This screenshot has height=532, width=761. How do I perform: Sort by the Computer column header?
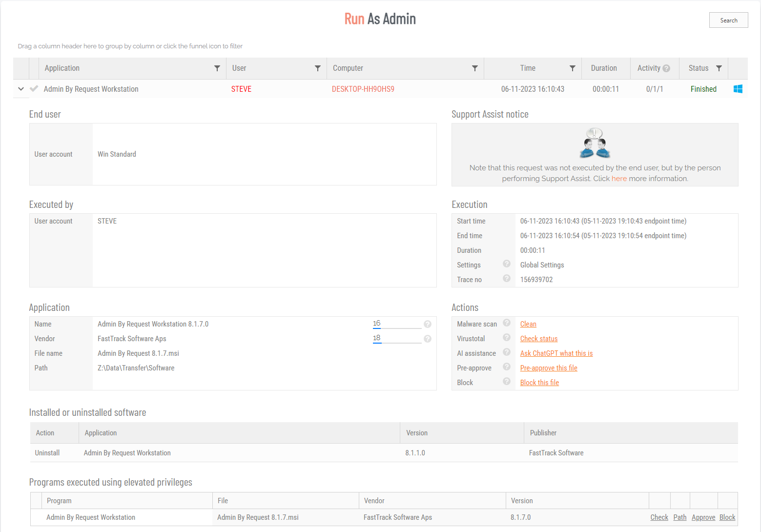point(348,68)
